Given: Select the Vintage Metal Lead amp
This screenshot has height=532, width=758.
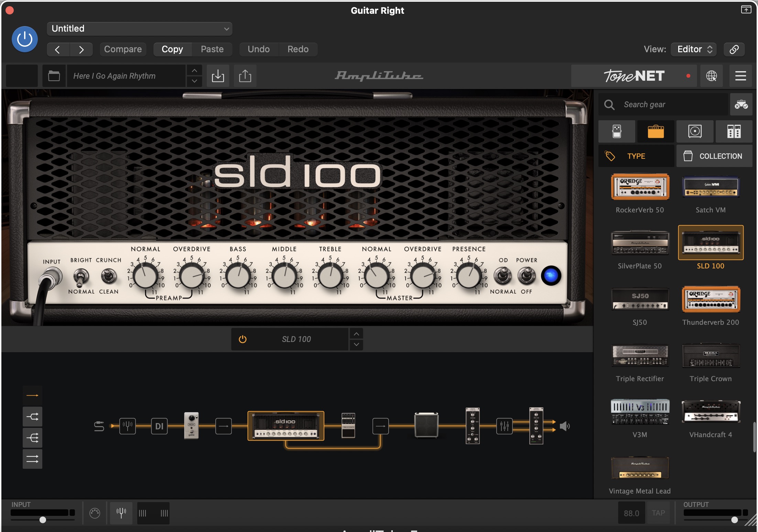Looking at the screenshot, I should 640,468.
